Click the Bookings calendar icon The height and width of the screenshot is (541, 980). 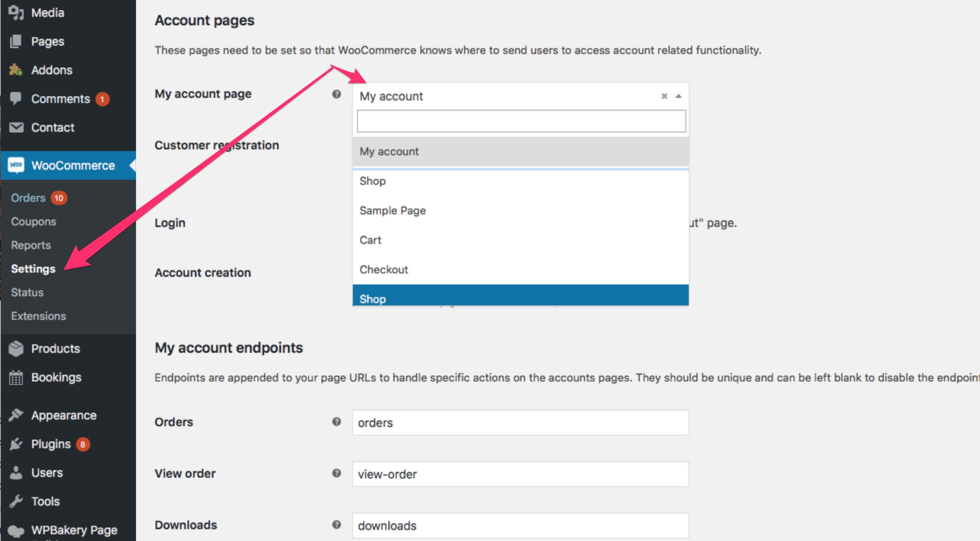tap(16, 377)
